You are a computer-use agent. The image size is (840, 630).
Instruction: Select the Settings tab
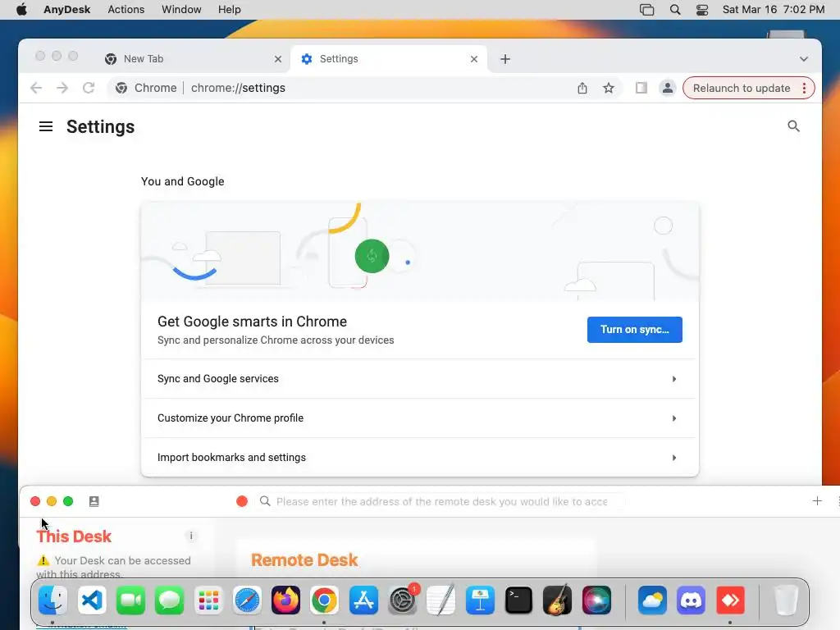(x=389, y=59)
